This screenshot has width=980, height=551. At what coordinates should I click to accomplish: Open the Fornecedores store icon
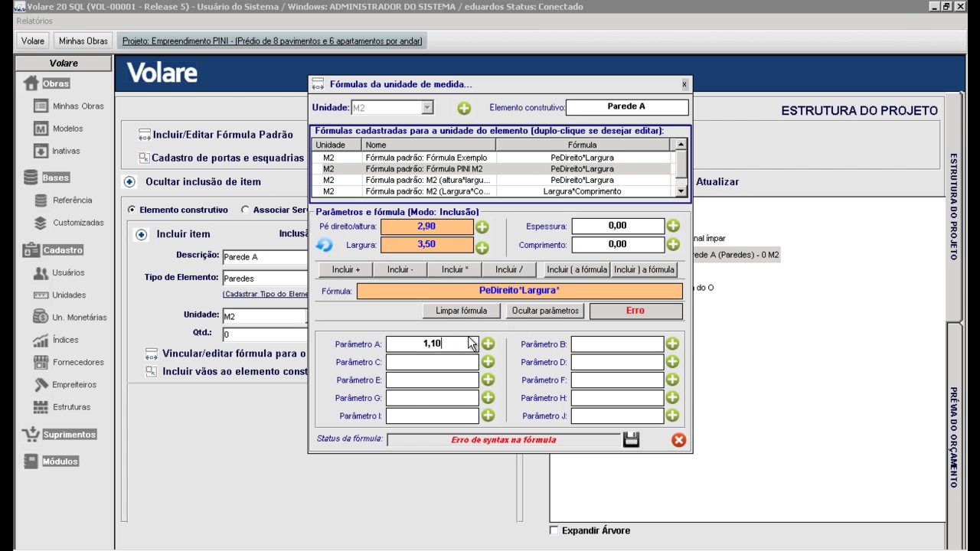41,362
